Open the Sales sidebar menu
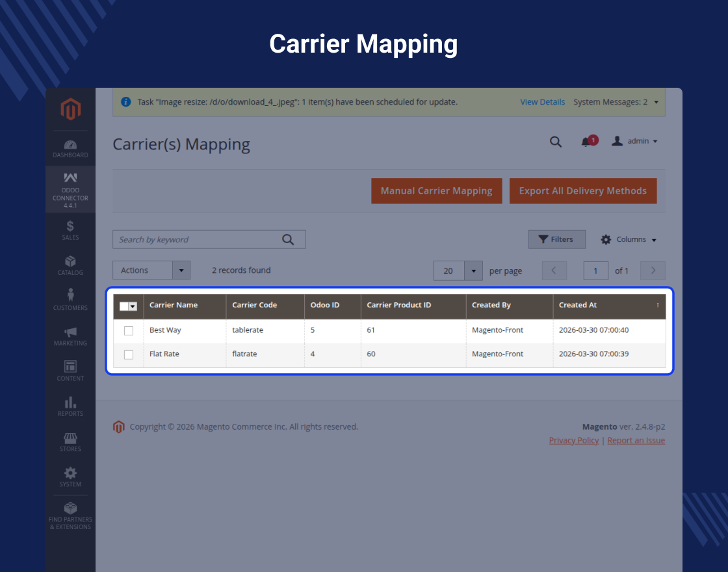This screenshot has width=728, height=572. [x=70, y=231]
